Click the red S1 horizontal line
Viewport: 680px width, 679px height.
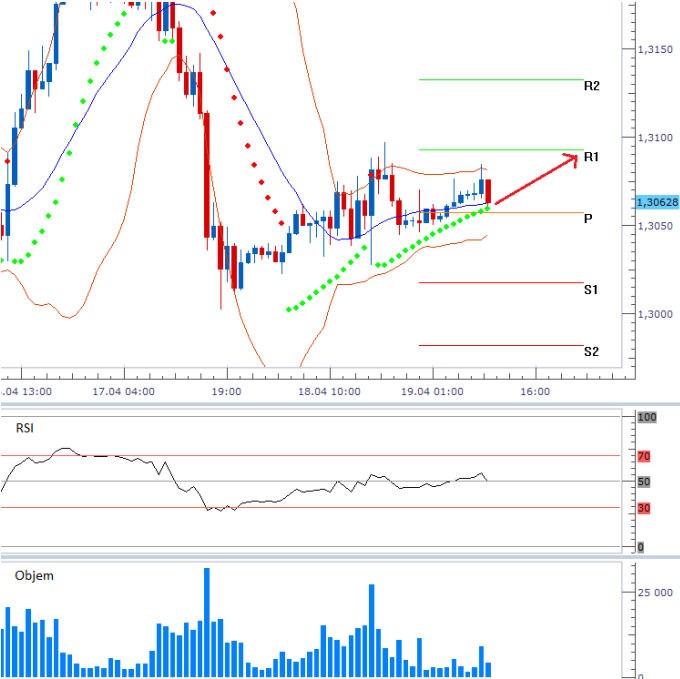tap(501, 283)
